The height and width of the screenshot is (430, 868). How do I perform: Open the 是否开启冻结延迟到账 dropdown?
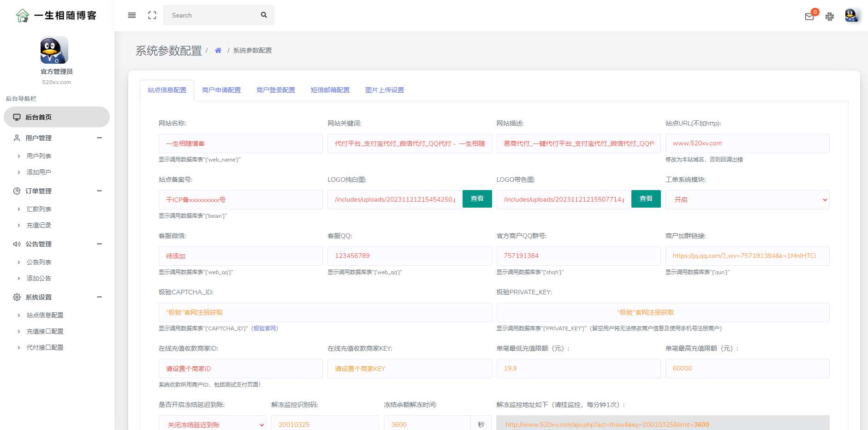tap(212, 424)
